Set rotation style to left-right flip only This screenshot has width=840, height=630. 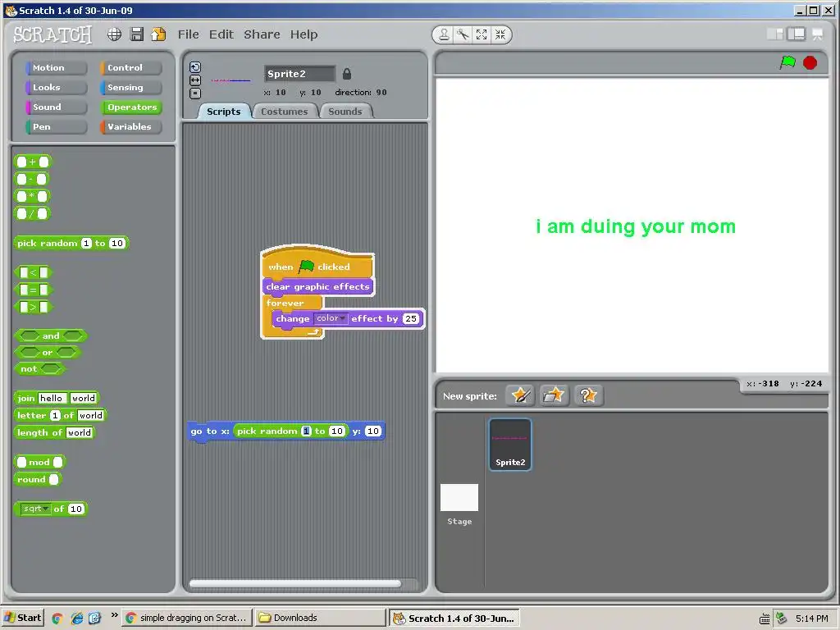point(195,80)
